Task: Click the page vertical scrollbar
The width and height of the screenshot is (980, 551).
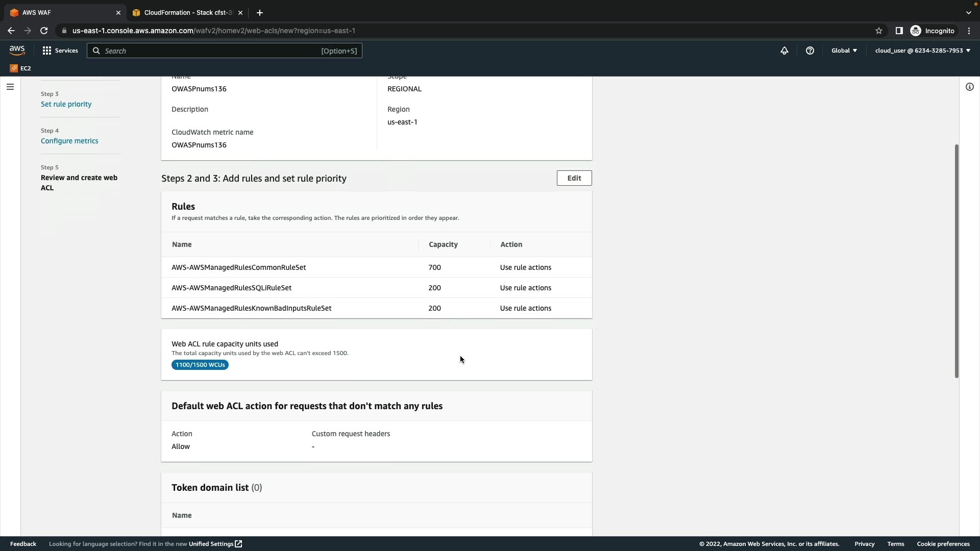Action: pos(957,260)
